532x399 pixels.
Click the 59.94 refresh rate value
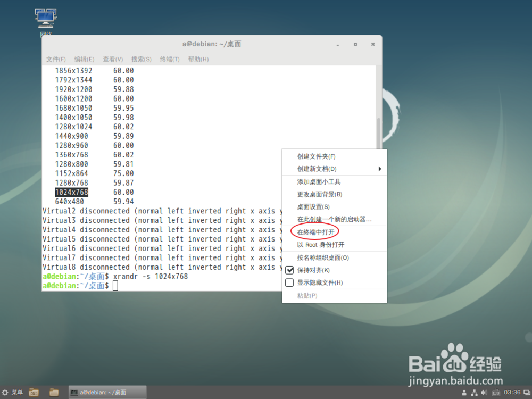click(x=123, y=202)
